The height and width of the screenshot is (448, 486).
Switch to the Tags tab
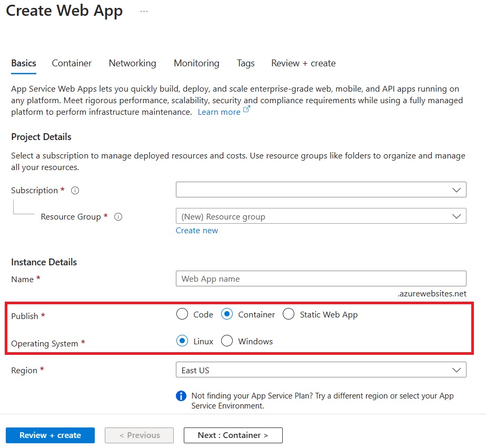245,63
